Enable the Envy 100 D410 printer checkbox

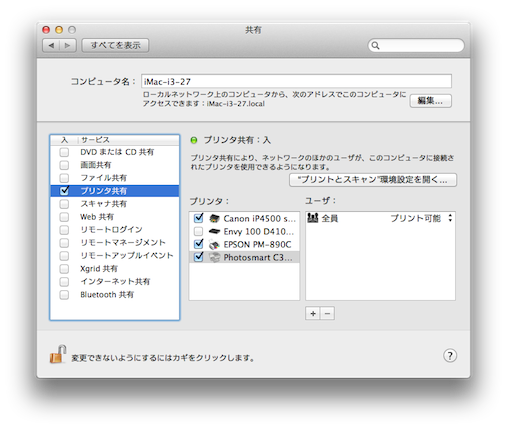point(198,231)
